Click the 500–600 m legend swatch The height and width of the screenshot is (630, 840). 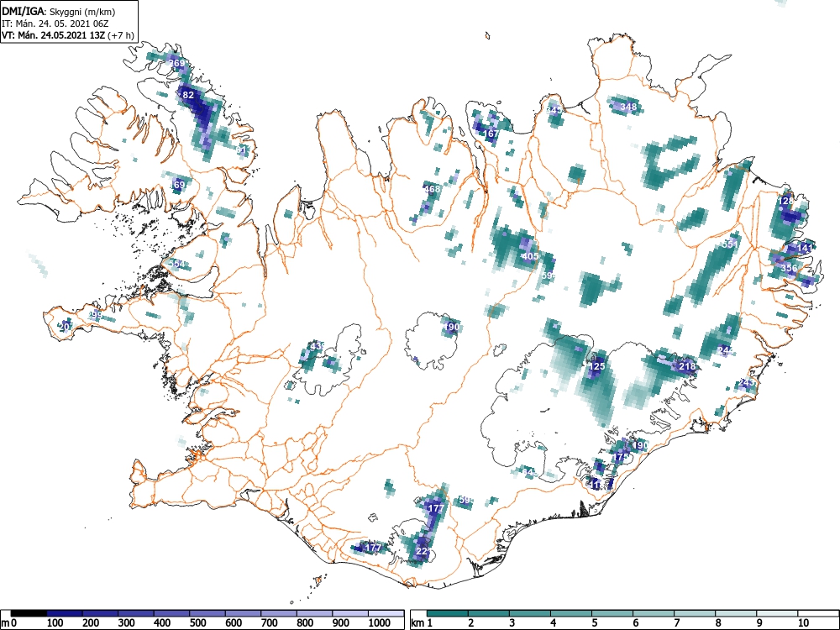pos(207,612)
